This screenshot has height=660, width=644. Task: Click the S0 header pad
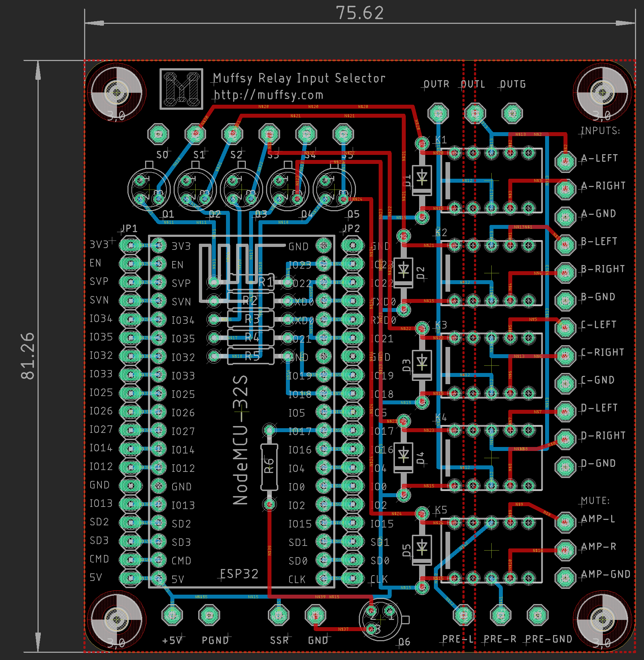(x=158, y=134)
